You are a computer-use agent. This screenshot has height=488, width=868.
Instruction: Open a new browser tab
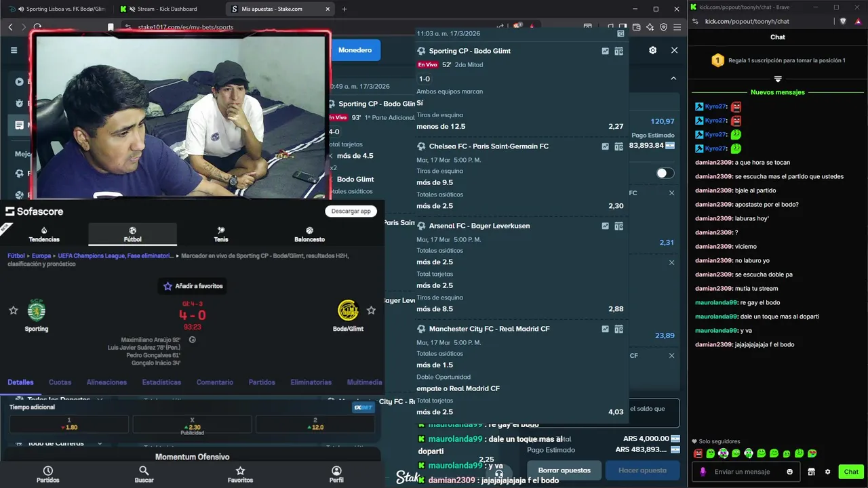[x=344, y=9]
